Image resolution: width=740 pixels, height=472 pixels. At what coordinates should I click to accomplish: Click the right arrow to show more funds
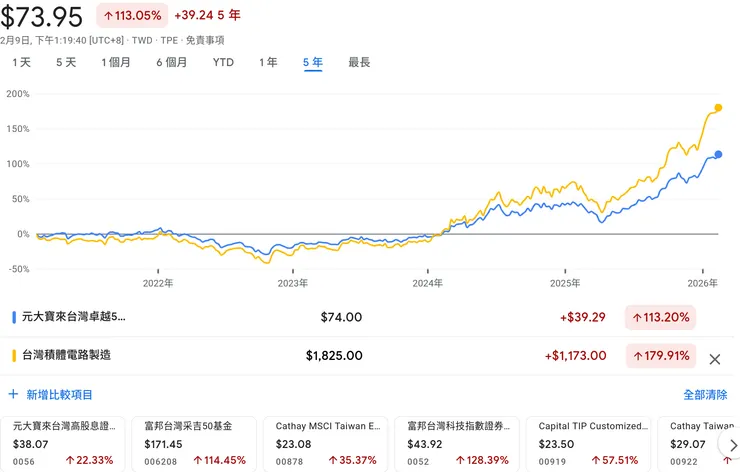[x=732, y=445]
